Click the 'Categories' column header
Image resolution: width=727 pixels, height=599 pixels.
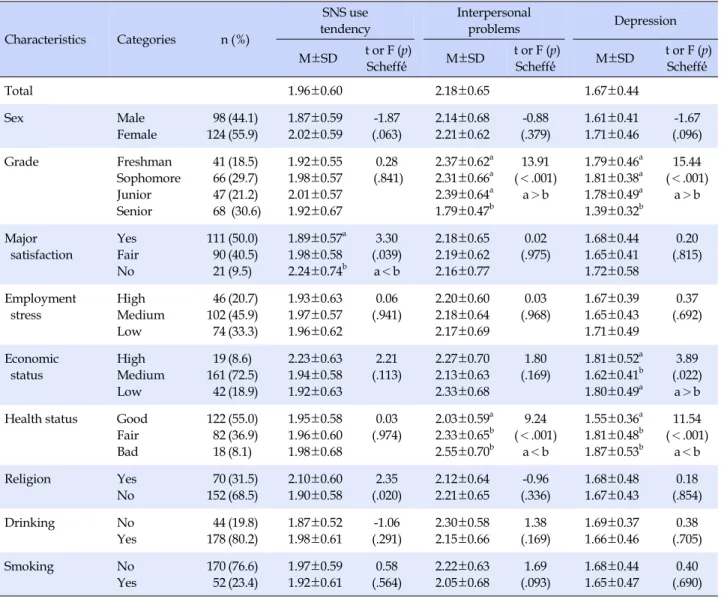tap(146, 39)
